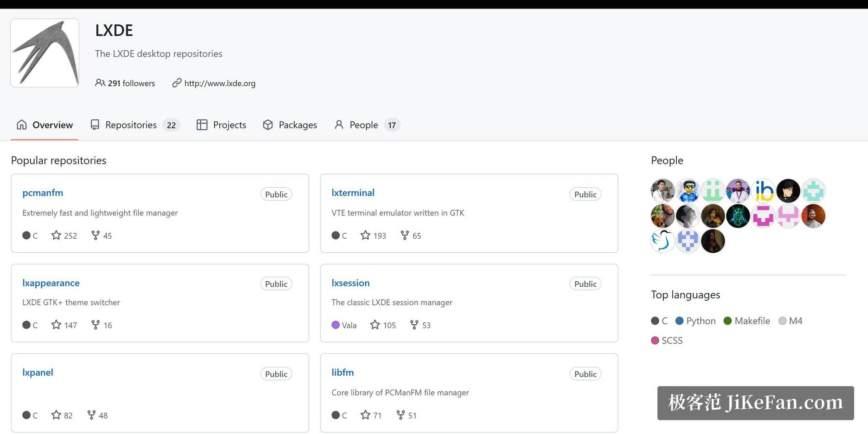
Task: Click the green Makefile language dot
Action: pyautogui.click(x=728, y=321)
